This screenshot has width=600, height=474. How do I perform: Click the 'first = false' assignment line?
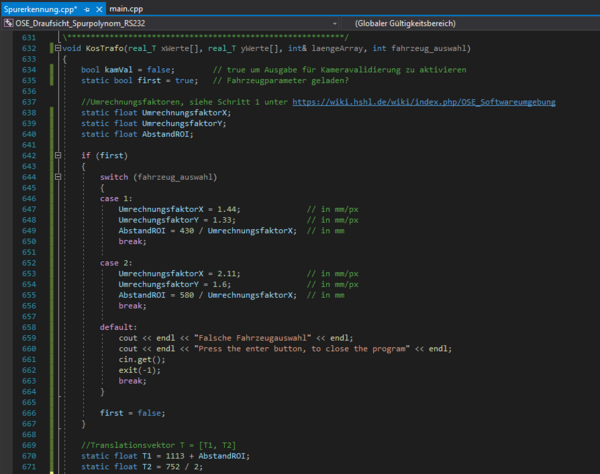pos(132,413)
